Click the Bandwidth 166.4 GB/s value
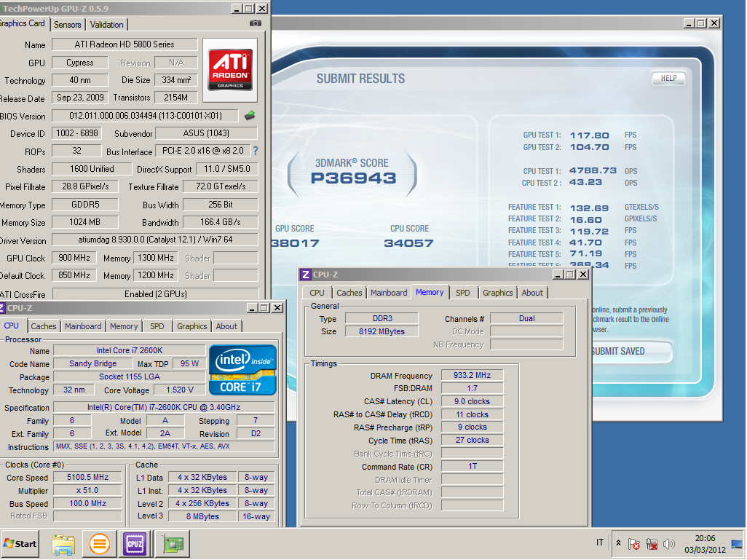Image resolution: width=747 pixels, height=560 pixels. point(220,222)
